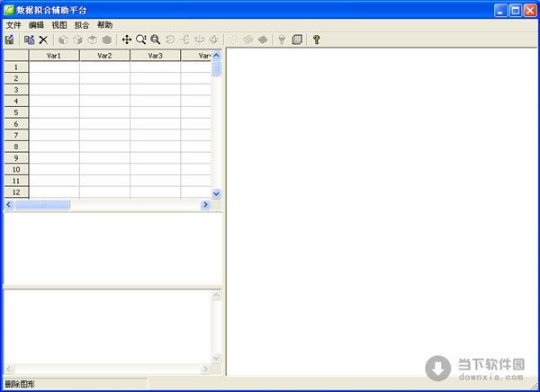The image size is (540, 392).
Task: Maximize the 数据拟合辅助平台 window
Action: 516,10
